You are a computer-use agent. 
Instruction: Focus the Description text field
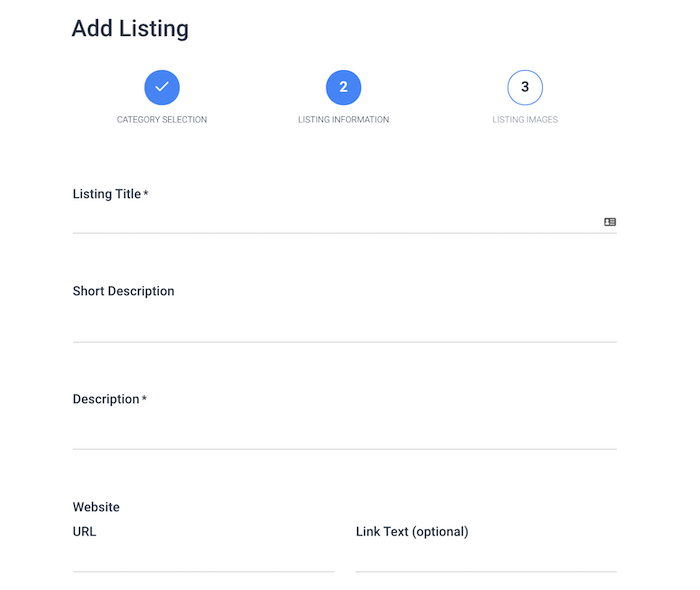pos(345,437)
